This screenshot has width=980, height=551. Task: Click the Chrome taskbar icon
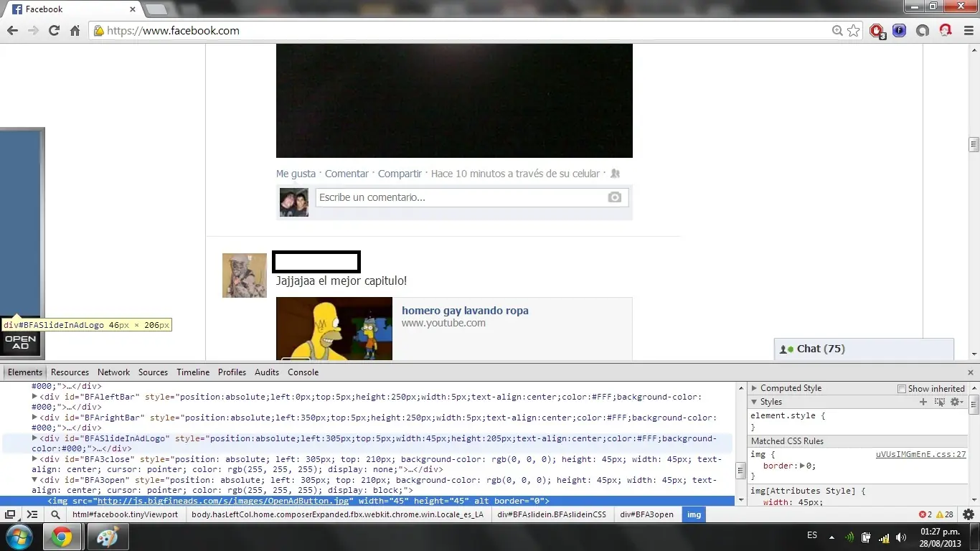pyautogui.click(x=61, y=537)
